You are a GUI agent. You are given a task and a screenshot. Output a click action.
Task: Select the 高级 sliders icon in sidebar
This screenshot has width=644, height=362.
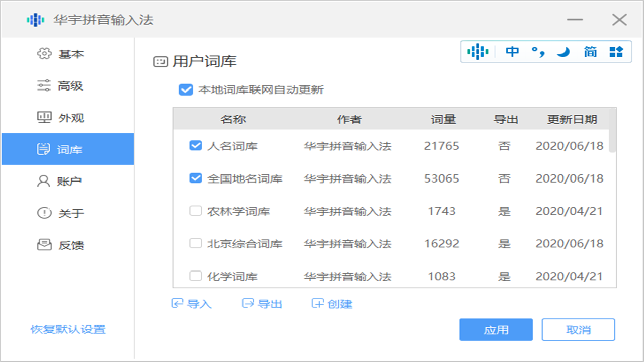(x=43, y=86)
